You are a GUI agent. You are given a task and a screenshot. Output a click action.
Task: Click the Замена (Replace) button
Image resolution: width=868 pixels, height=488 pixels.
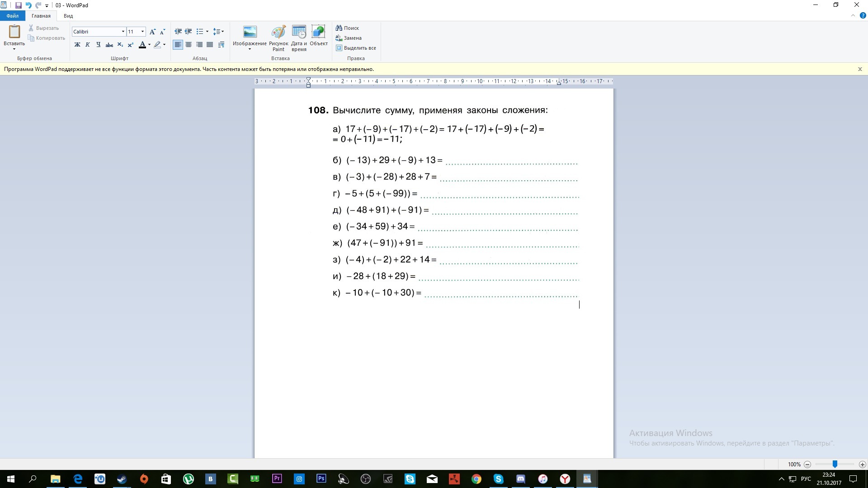point(349,38)
